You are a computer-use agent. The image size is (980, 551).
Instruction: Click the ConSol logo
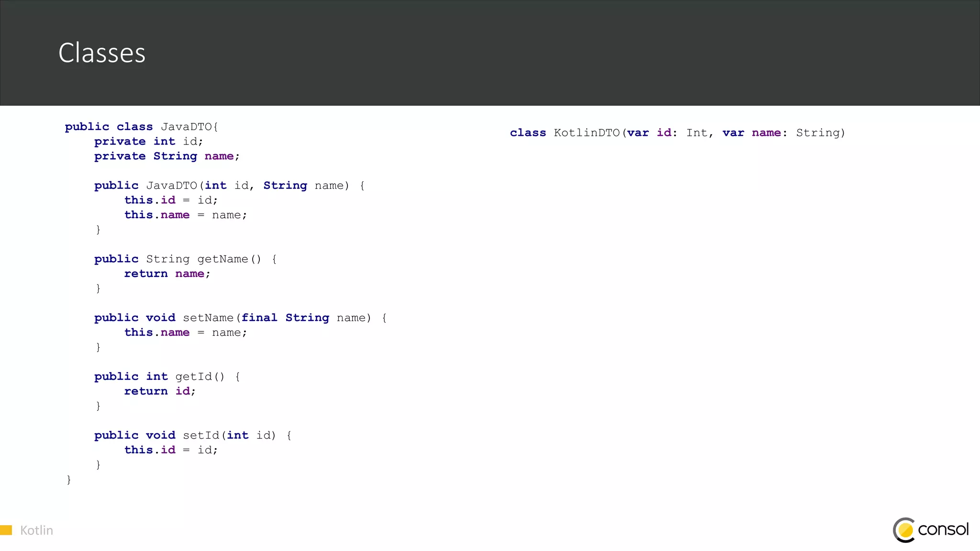tap(931, 530)
